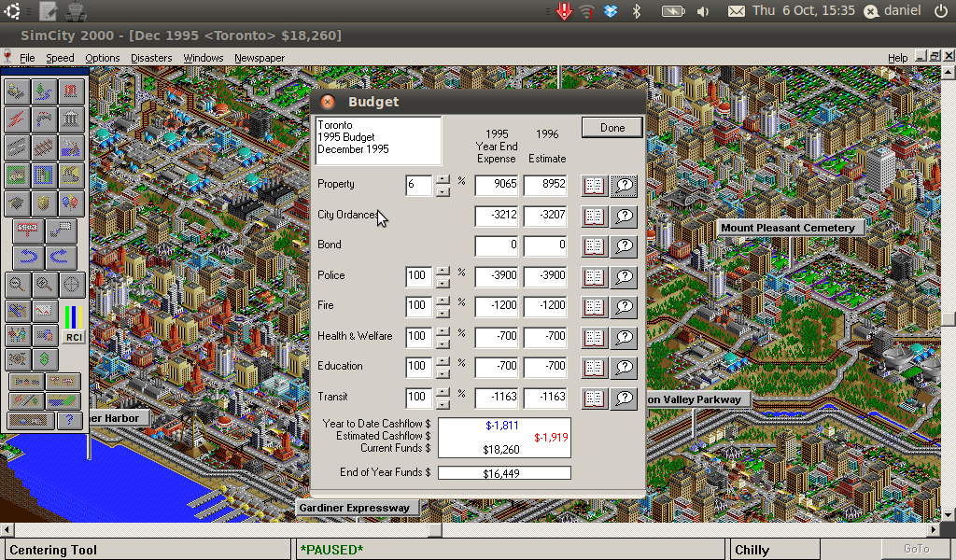Click the RCI demand indicator
956x560 pixels.
73,323
